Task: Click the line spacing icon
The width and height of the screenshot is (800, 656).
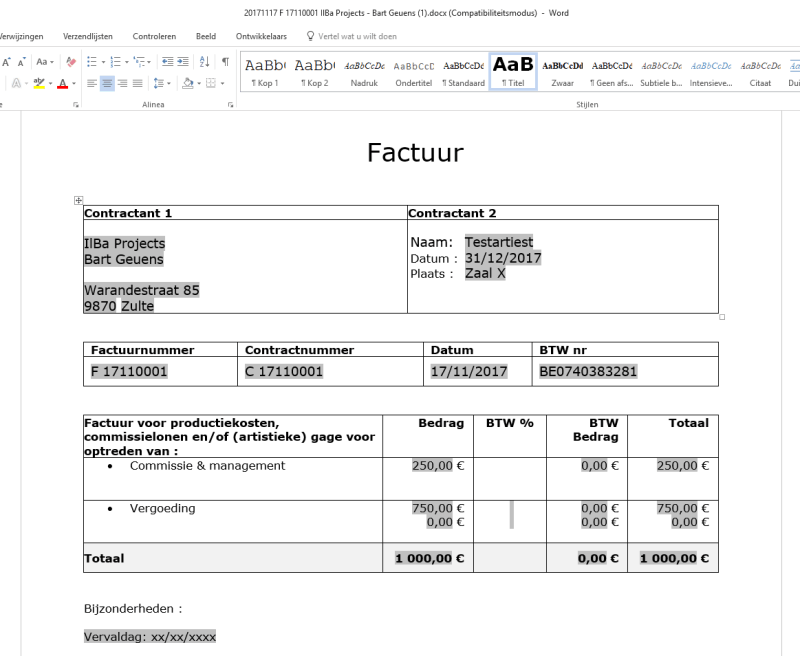Action: 159,83
